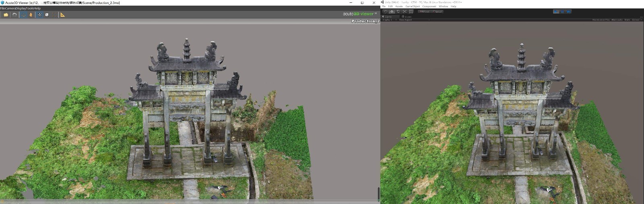Click the open folder icon in Acute3D Viewer
This screenshot has height=204, width=644.
[6, 15]
